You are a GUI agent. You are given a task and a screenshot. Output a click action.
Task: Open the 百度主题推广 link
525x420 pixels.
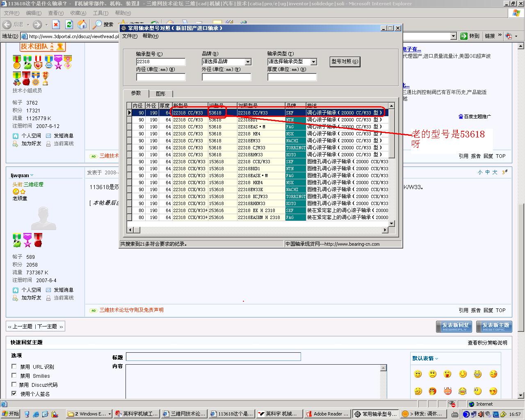pyautogui.click(x=475, y=116)
